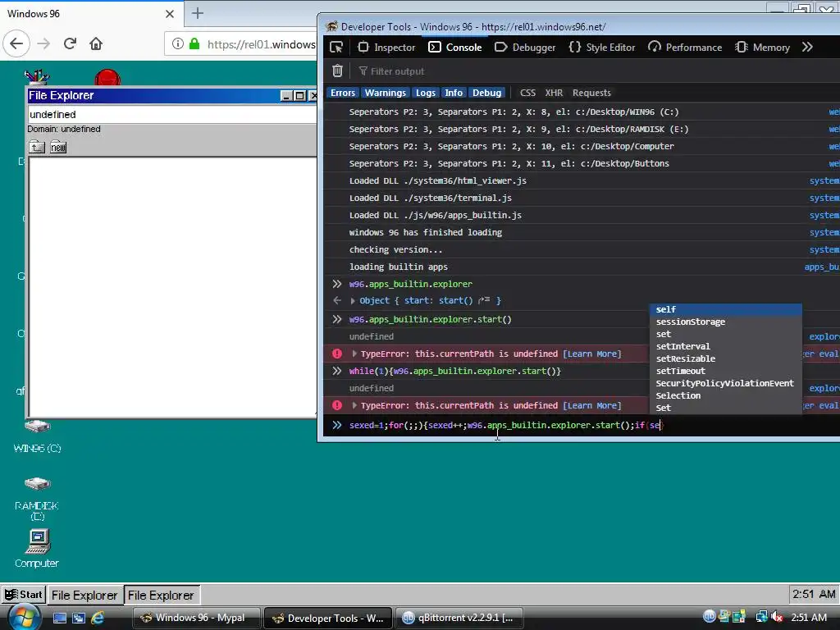
Task: Switch to Developer Tools taskbar button
Action: [328, 618]
